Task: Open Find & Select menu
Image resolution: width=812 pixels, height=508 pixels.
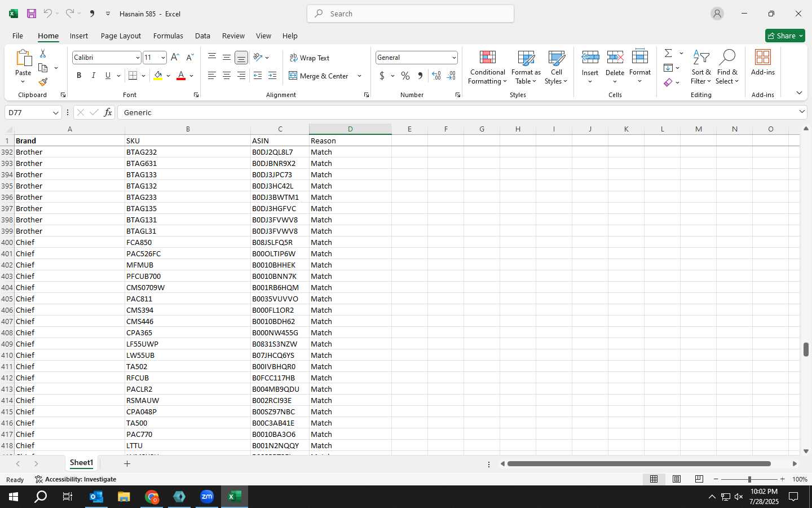Action: (727, 68)
